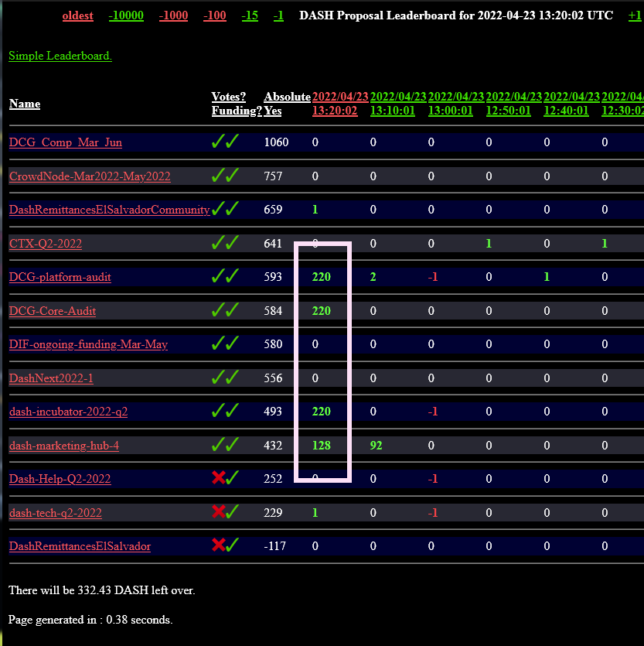Click the 'Page generated in : 0.38 seconds' text
Screen dimensions: 644x646
(x=90, y=620)
